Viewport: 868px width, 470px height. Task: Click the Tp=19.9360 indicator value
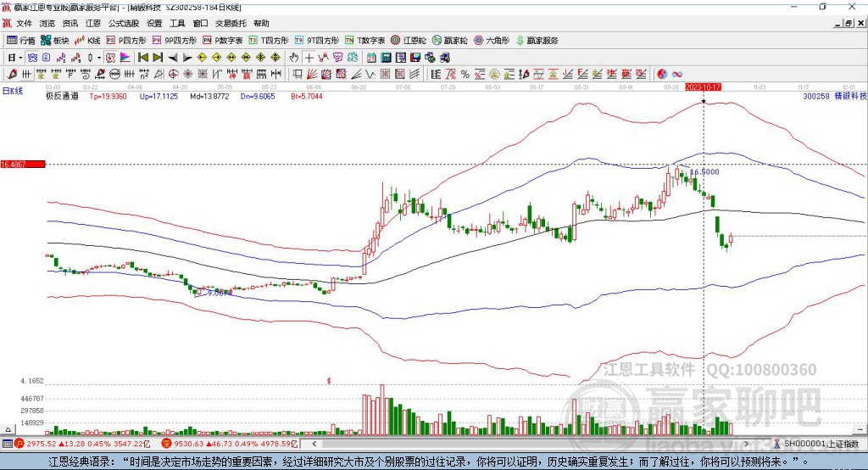[108, 97]
